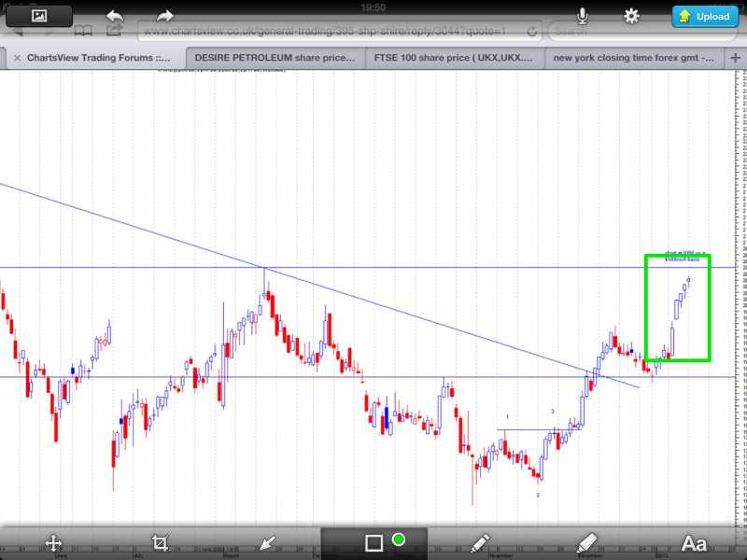The width and height of the screenshot is (747, 560).
Task: Select the crop tool
Action: [160, 542]
